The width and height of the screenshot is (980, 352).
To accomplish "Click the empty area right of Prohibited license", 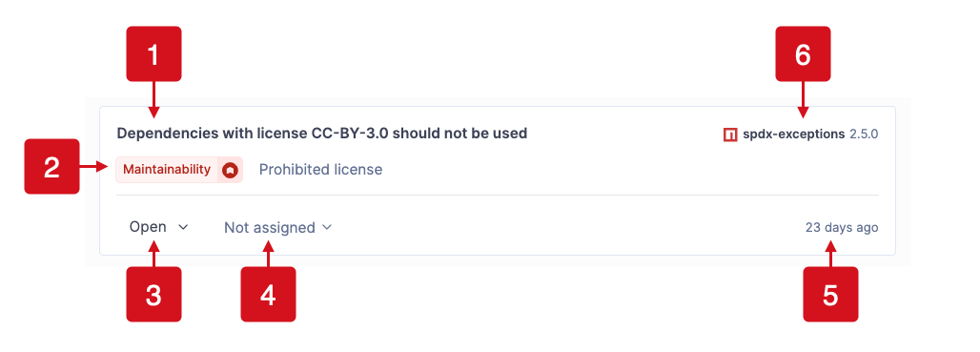I will click(x=631, y=170).
